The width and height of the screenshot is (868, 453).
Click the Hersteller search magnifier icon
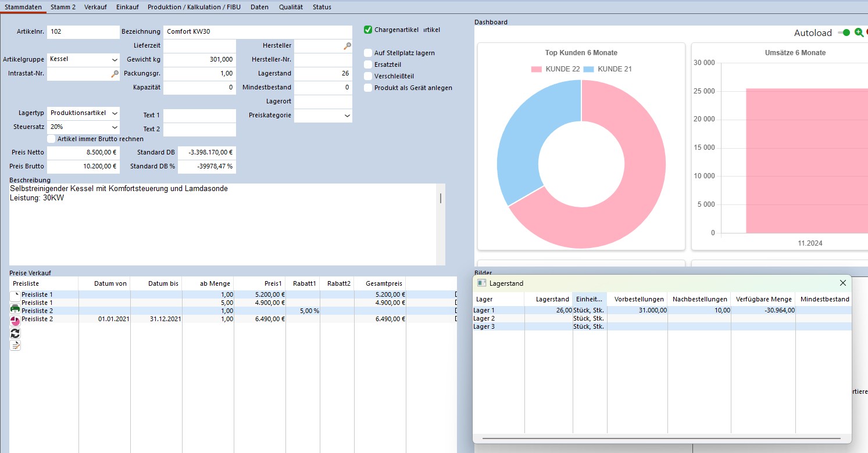point(347,45)
